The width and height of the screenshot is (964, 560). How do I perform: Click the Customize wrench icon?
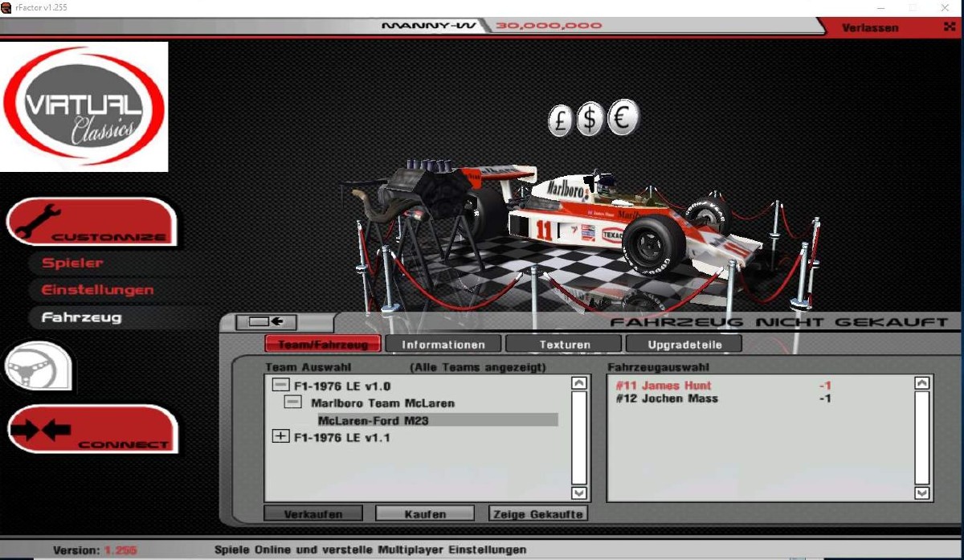pyautogui.click(x=36, y=220)
